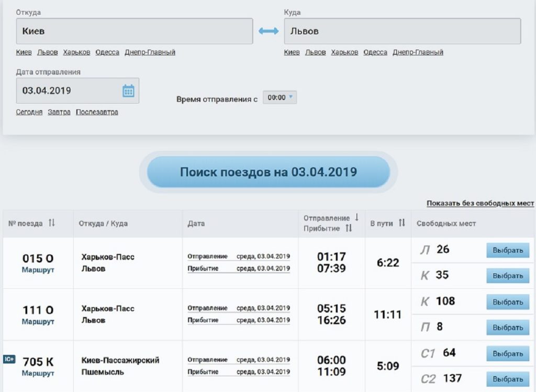Toggle 'Показать без свободных мест' link
The image size is (536, 392).
(479, 203)
